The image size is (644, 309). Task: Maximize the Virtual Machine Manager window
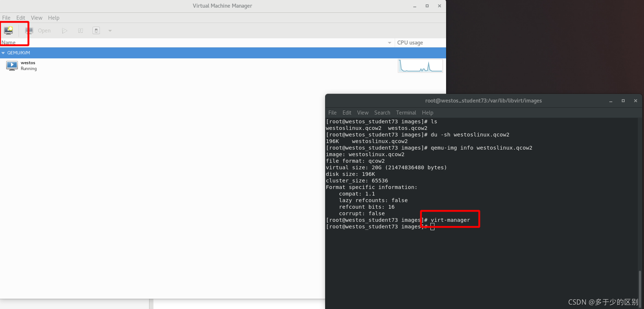427,6
